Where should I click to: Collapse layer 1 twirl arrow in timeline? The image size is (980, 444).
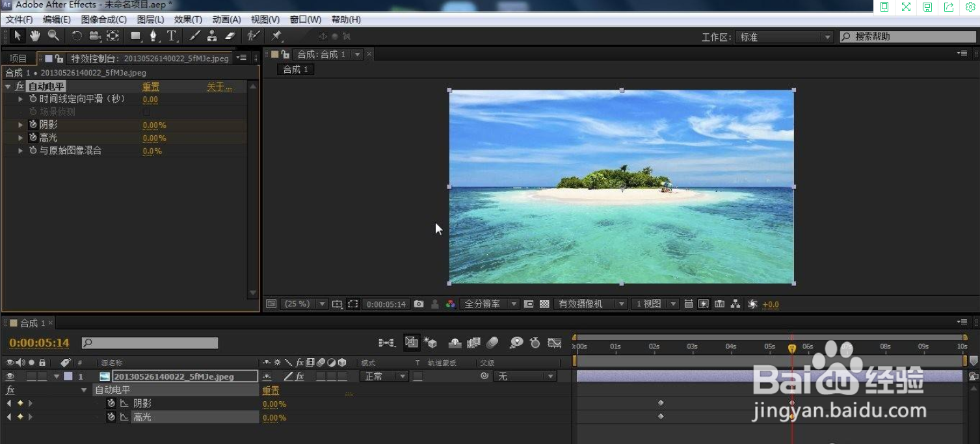click(x=57, y=376)
